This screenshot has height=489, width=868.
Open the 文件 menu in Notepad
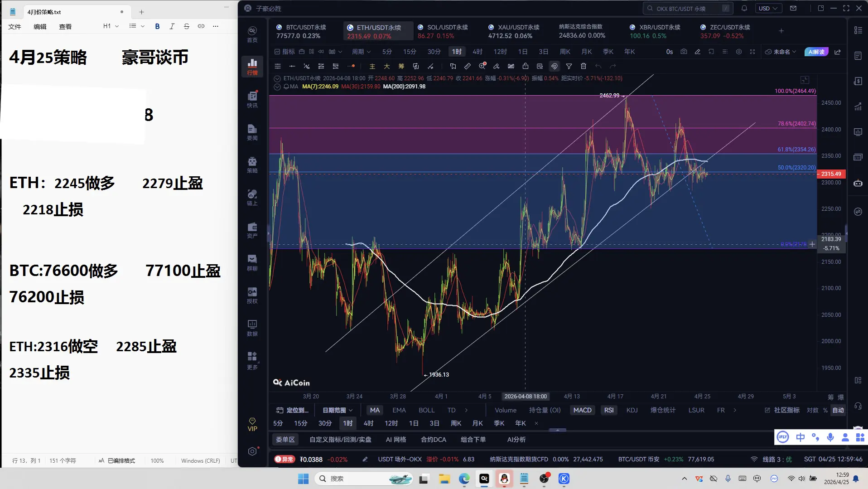point(14,27)
